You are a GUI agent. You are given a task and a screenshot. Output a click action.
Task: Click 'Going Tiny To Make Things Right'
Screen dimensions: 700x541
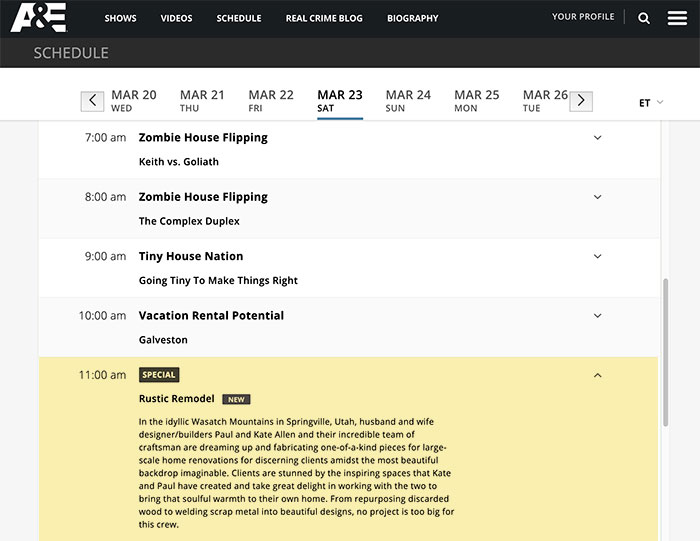point(218,280)
